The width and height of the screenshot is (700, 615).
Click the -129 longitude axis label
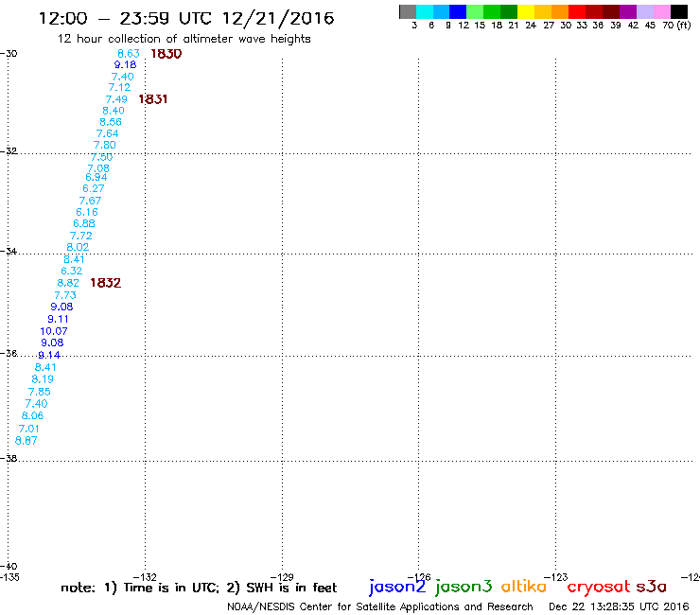[282, 577]
